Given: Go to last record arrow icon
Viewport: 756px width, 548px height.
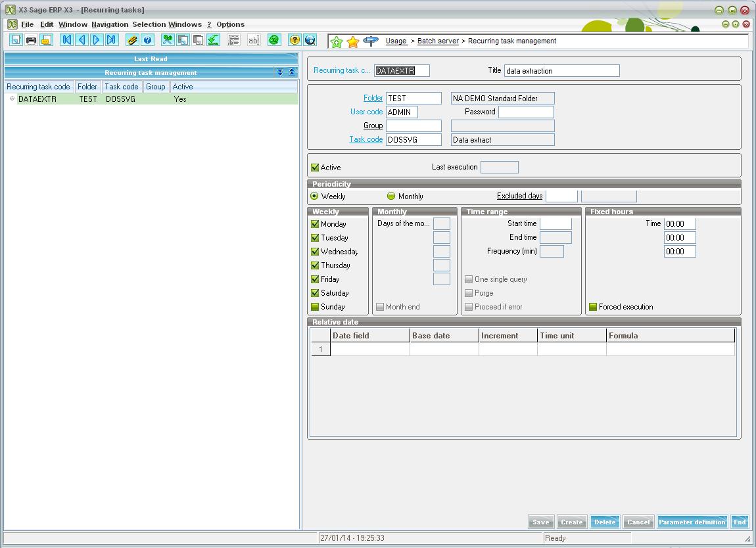Looking at the screenshot, I should click(111, 40).
